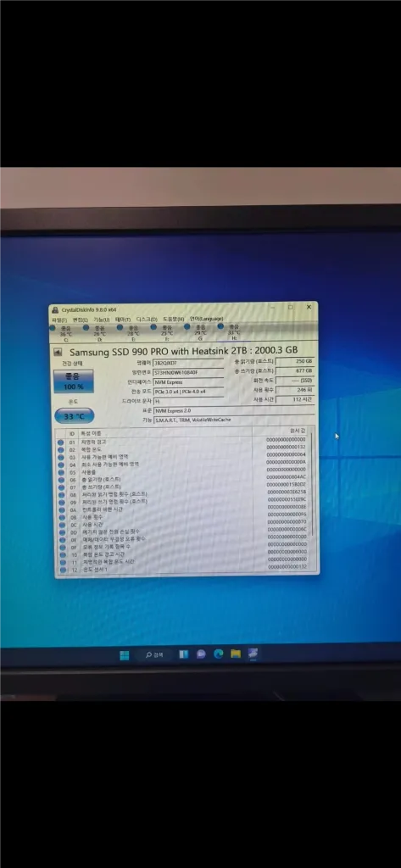Viewport: 401px width, 868px height.
Task: Select the 처리된 읽기 명령 횟수 row
Action: click(x=181, y=494)
